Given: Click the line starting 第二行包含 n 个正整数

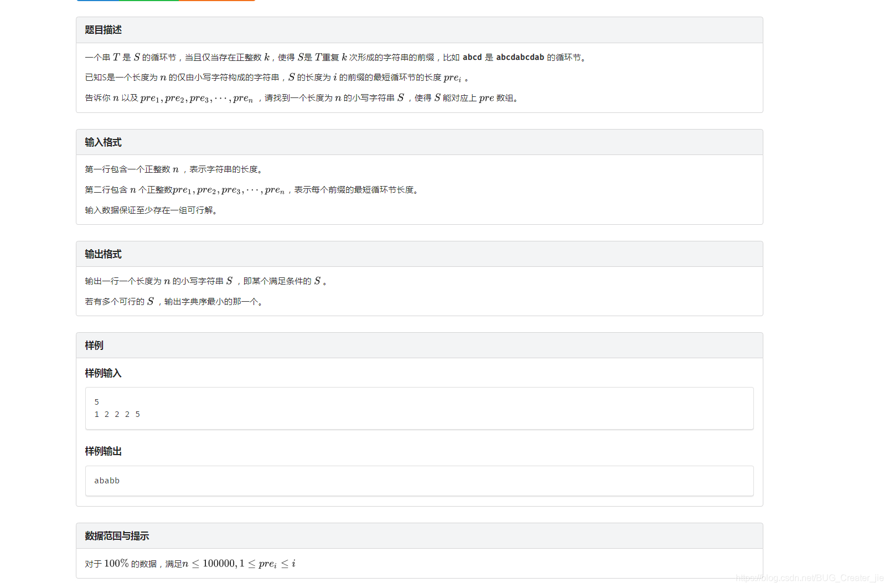Looking at the screenshot, I should point(251,190).
